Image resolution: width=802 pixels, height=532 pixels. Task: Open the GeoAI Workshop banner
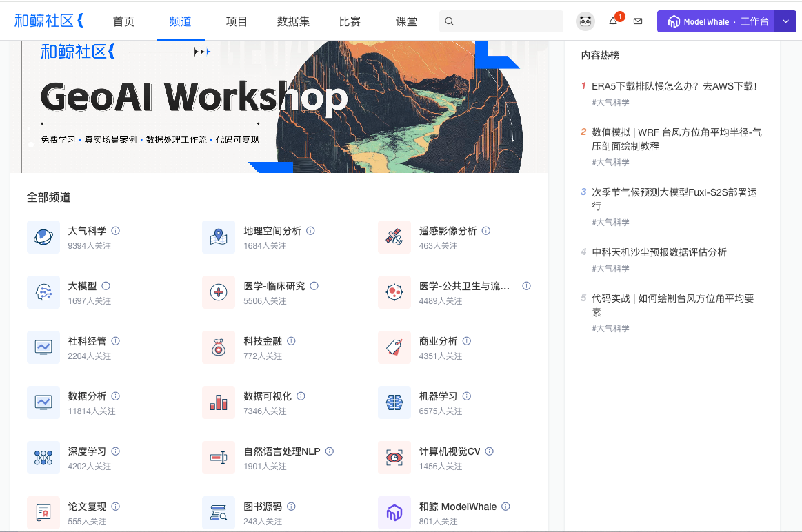click(x=279, y=106)
